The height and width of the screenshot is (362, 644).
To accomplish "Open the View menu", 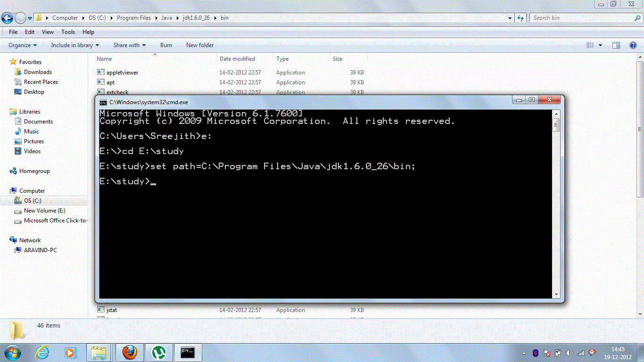I will coord(48,32).
